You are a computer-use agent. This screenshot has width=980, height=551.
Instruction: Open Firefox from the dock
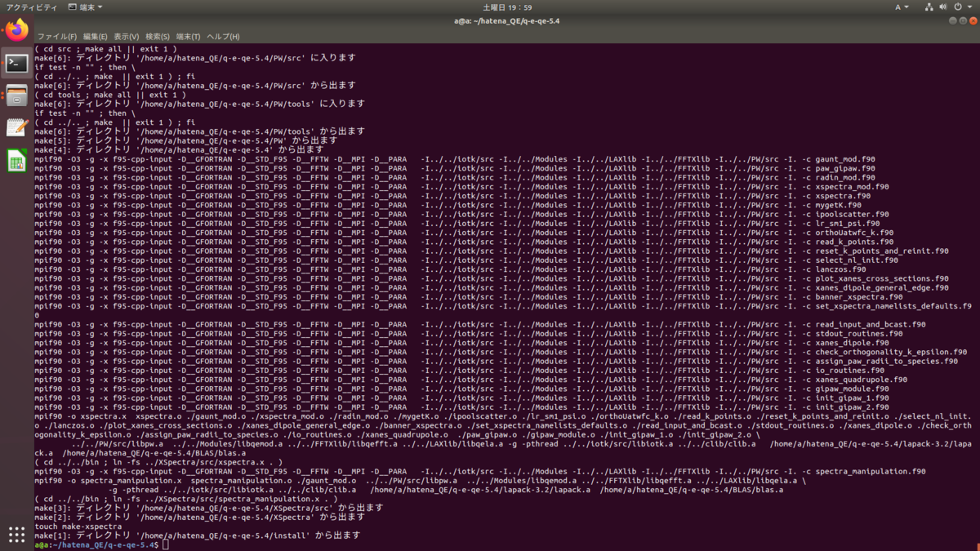click(16, 30)
